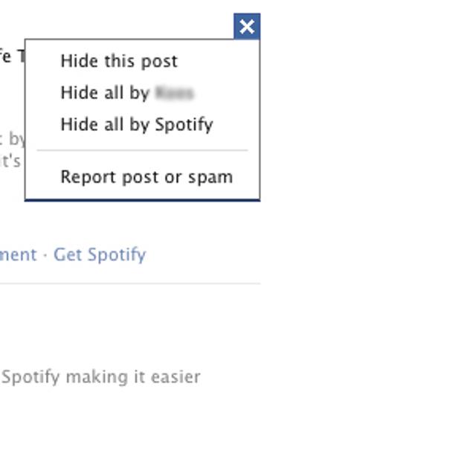Hide this single post from the feed
The image size is (476, 476).
tap(119, 61)
